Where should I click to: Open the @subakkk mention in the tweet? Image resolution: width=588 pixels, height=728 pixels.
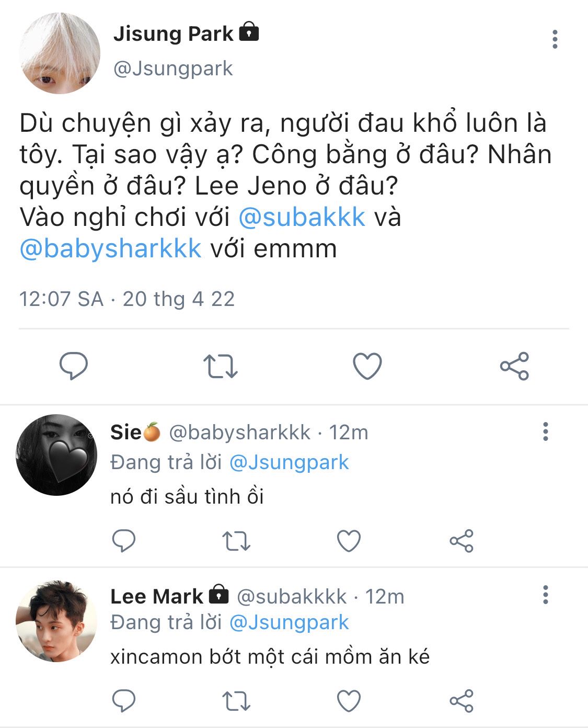[302, 217]
